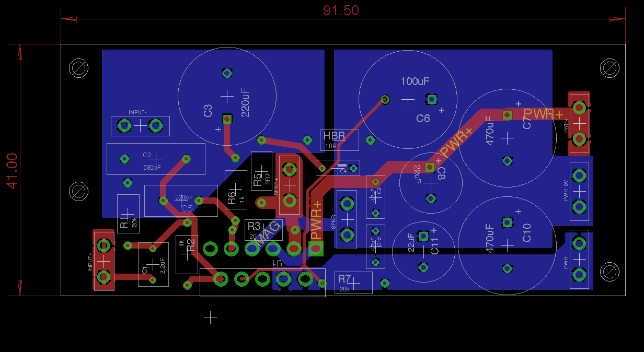This screenshot has width=644, height=352.
Task: Click the 20k value under R7
Action: pos(344,289)
